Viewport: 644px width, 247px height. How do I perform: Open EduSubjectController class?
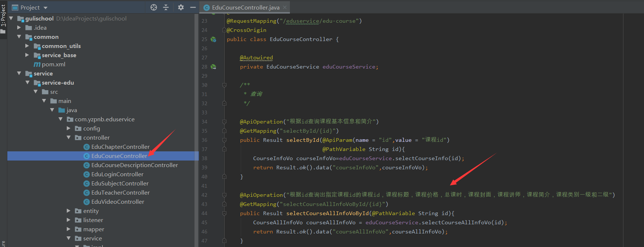pyautogui.click(x=120, y=183)
